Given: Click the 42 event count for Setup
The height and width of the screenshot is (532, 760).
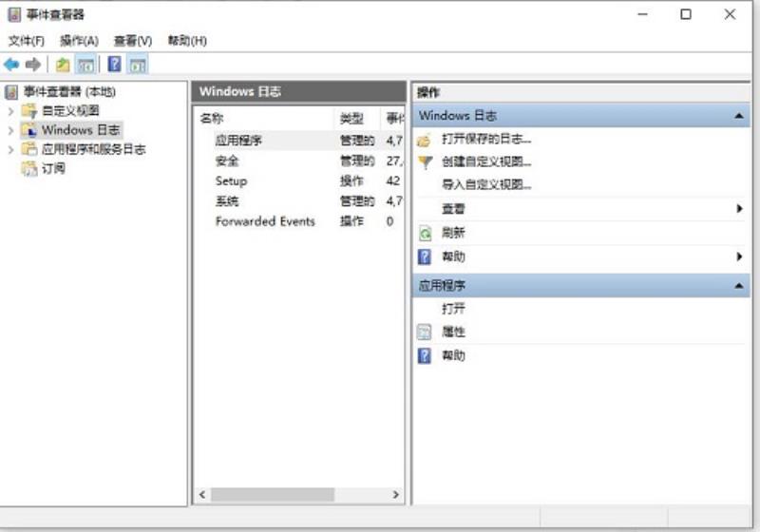Looking at the screenshot, I should (393, 181).
